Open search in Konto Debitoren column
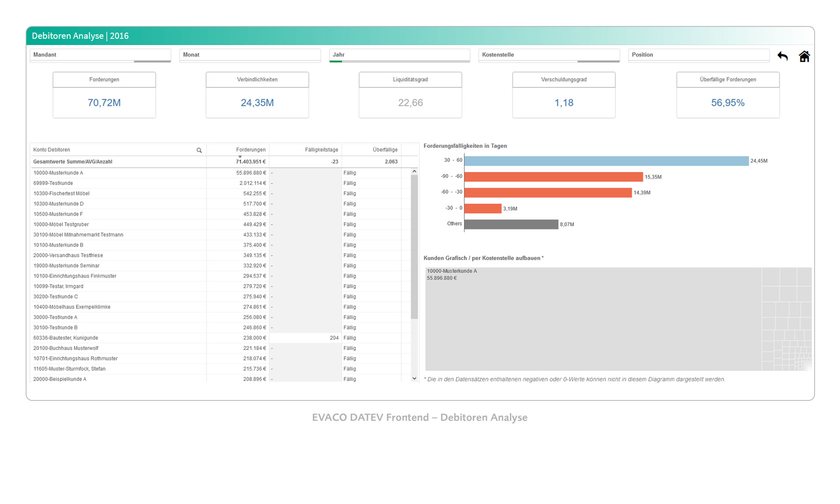The width and height of the screenshot is (840, 504). pyautogui.click(x=199, y=150)
